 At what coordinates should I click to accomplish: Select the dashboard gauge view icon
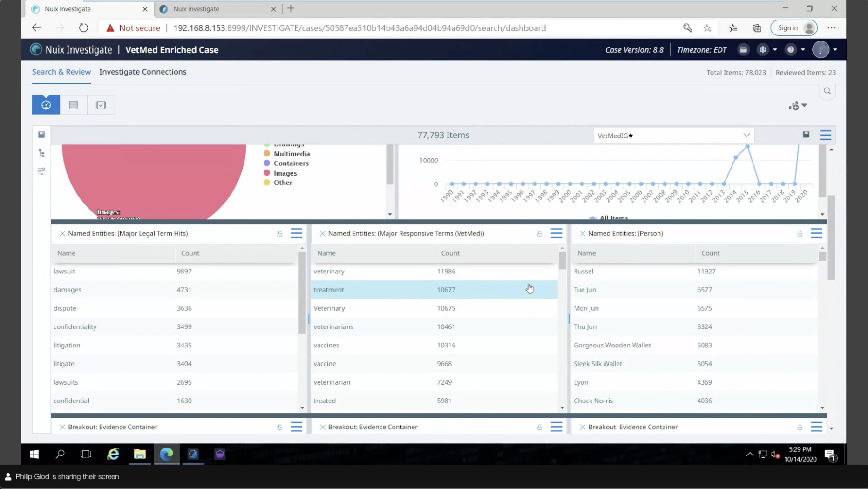[46, 104]
